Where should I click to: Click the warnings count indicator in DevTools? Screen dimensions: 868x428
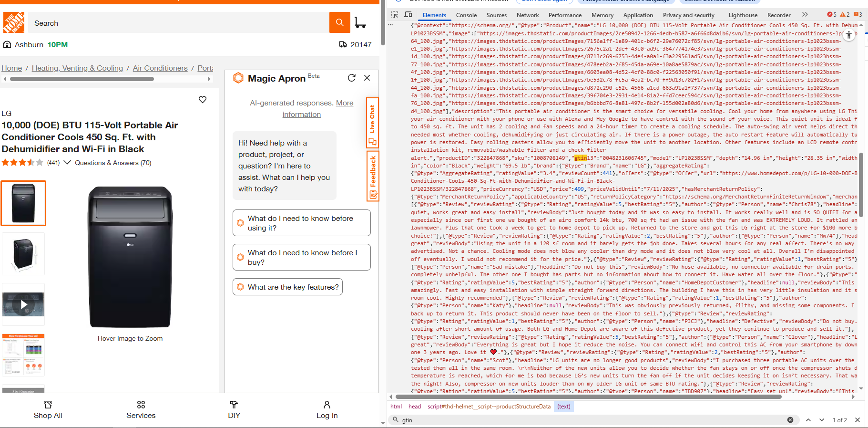(x=845, y=15)
